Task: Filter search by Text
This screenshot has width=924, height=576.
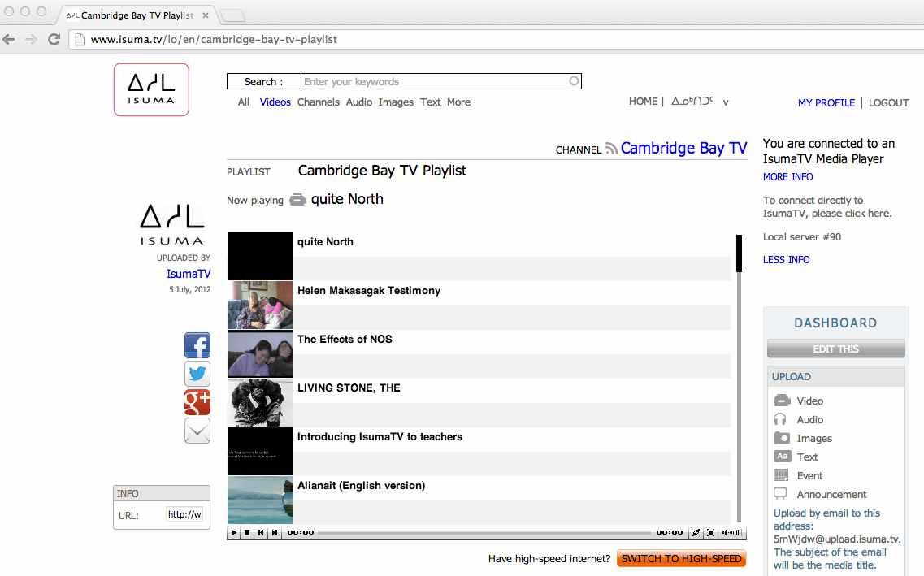Action: pyautogui.click(x=430, y=102)
